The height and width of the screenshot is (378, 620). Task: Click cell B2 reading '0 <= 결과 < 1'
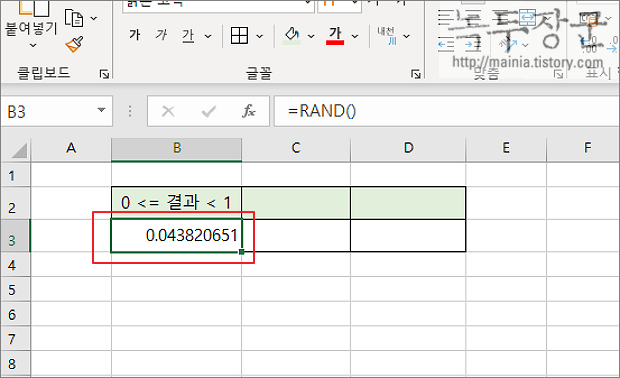[x=176, y=203]
